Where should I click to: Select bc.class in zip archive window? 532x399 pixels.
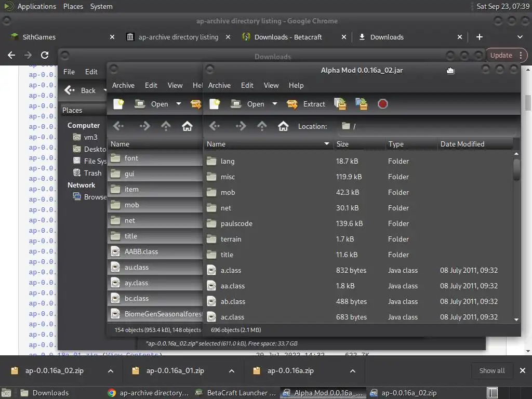point(155,299)
